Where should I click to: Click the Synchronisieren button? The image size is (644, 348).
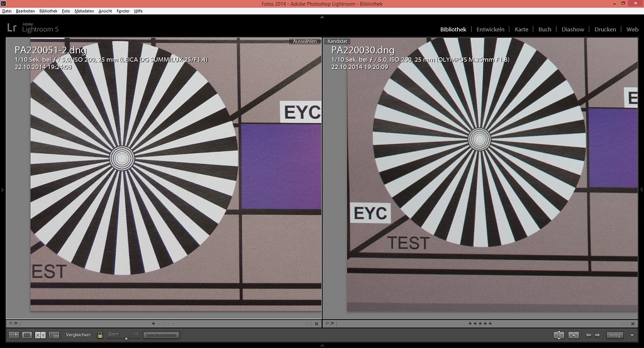(x=160, y=335)
